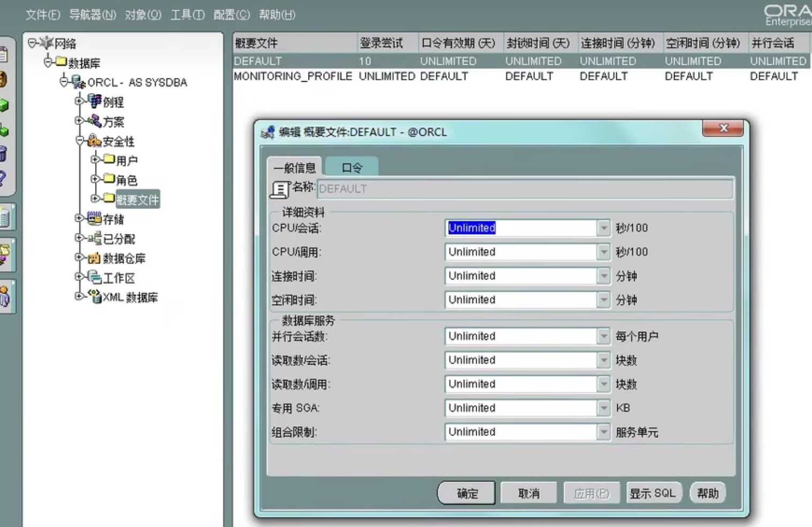Screen dimensions: 812x527
Task: Expand the 工作区 tree node
Action: click(x=79, y=276)
